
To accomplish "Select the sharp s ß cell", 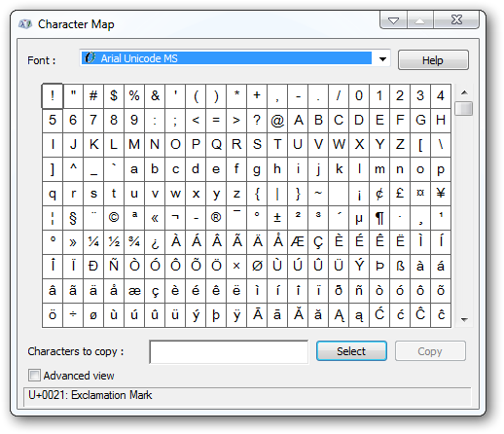I will tap(400, 267).
